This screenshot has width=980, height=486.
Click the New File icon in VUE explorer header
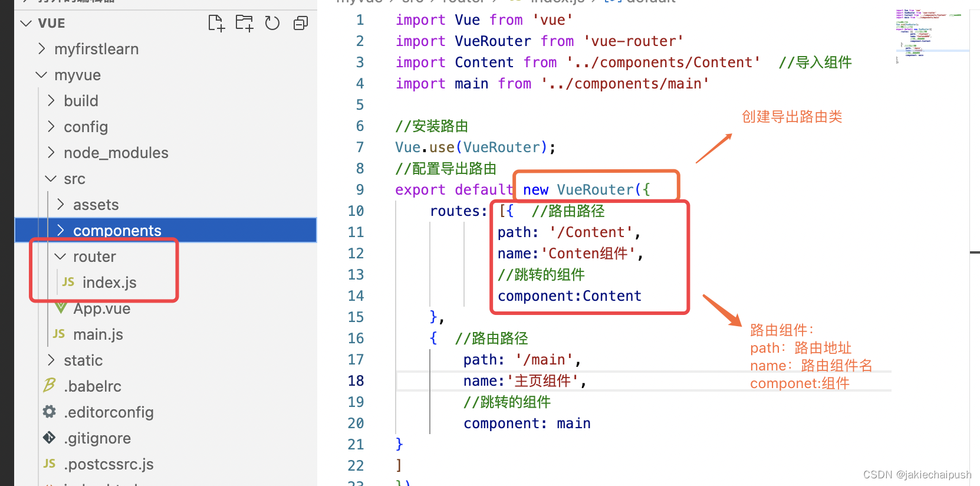[x=216, y=23]
